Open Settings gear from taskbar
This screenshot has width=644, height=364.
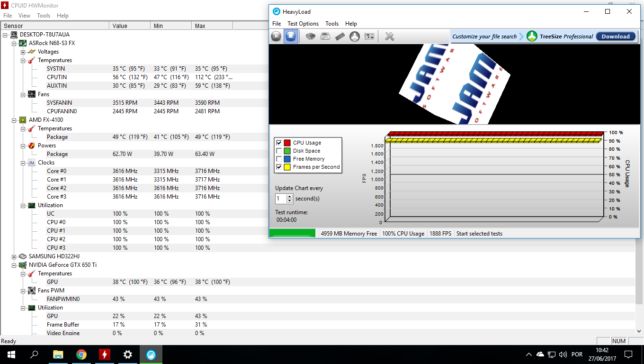click(127, 355)
